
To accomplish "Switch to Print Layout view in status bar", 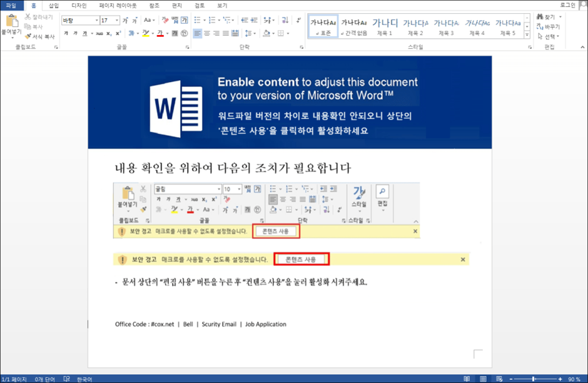I will 483,379.
